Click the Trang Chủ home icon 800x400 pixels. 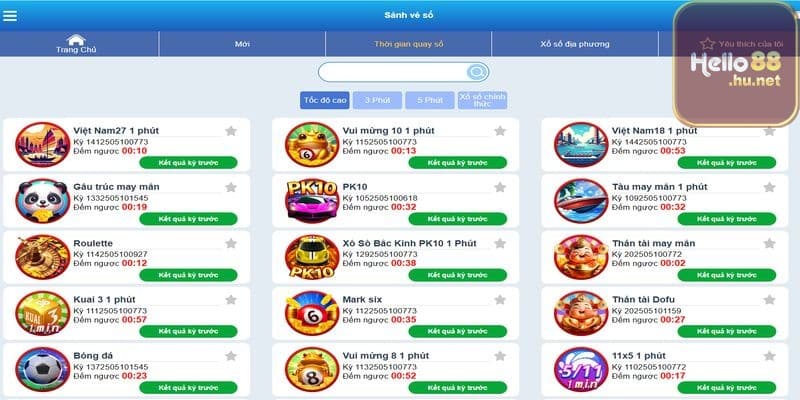[x=76, y=40]
